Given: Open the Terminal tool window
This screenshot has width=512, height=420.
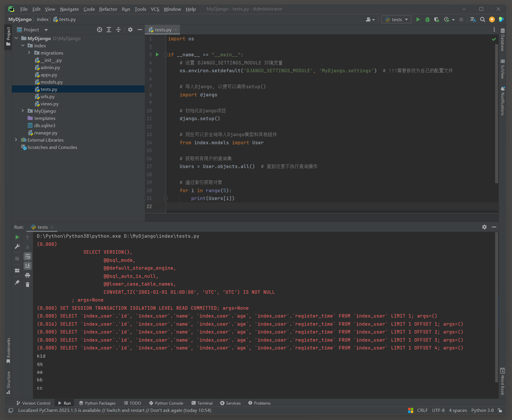Looking at the screenshot, I should [x=202, y=403].
